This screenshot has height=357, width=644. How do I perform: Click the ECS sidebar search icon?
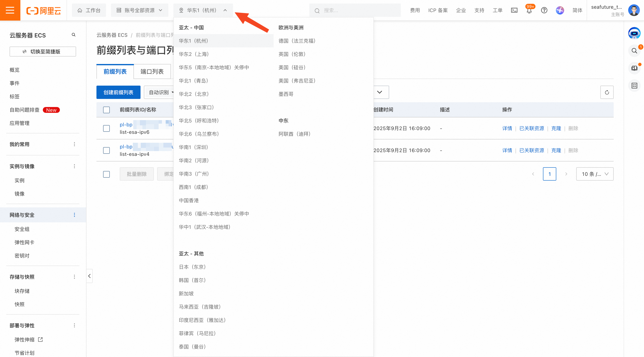74,35
